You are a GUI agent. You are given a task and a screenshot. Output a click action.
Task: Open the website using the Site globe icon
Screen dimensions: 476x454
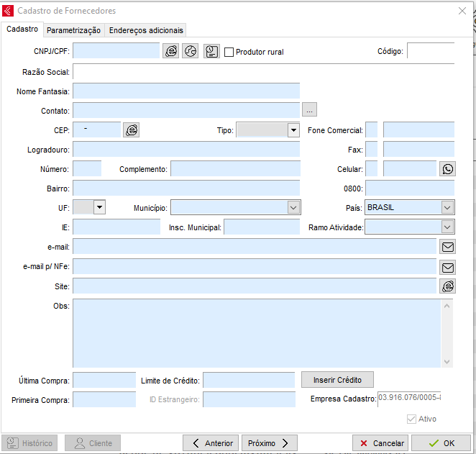point(448,286)
